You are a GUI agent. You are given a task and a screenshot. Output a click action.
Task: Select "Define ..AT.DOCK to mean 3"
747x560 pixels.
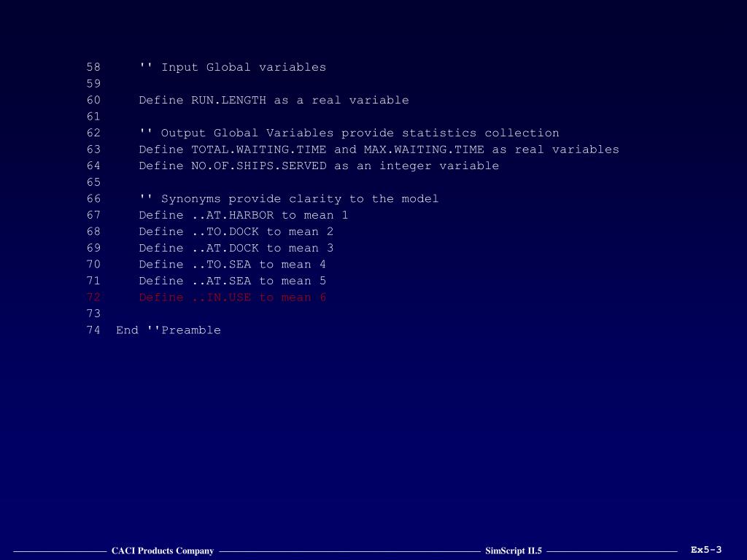tap(236, 248)
